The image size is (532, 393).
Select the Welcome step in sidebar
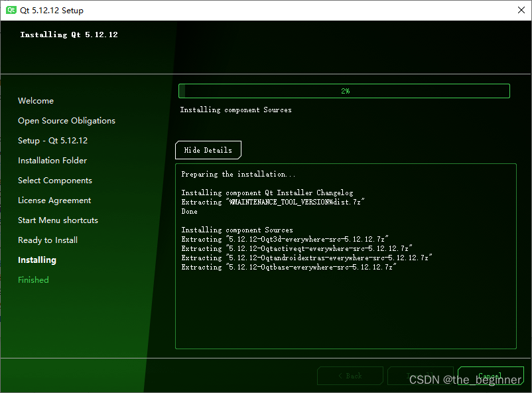[36, 100]
